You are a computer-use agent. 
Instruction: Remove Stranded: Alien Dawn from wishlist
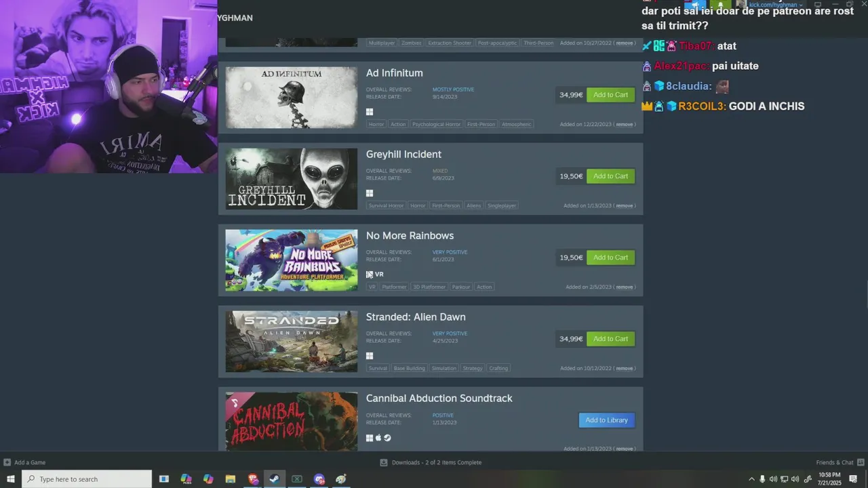point(624,368)
